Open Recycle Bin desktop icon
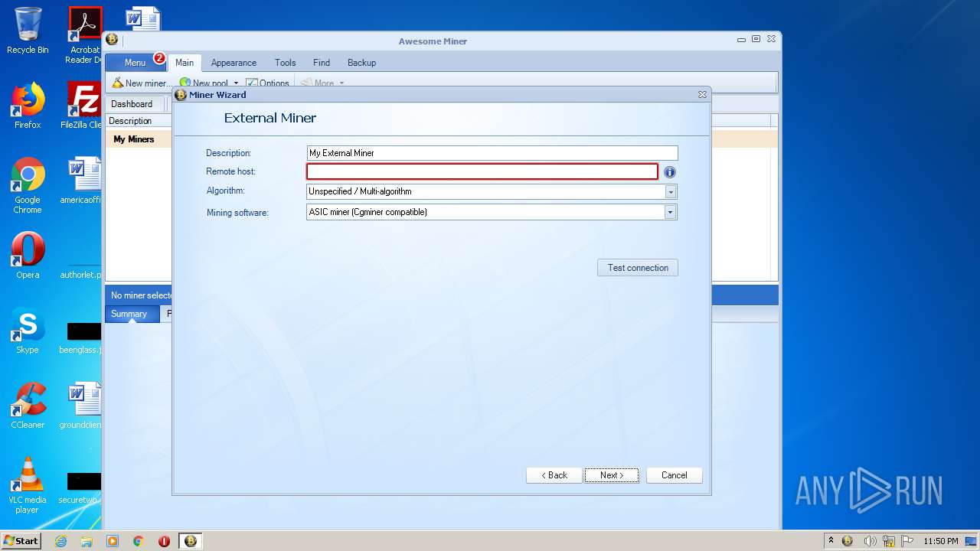 28,31
